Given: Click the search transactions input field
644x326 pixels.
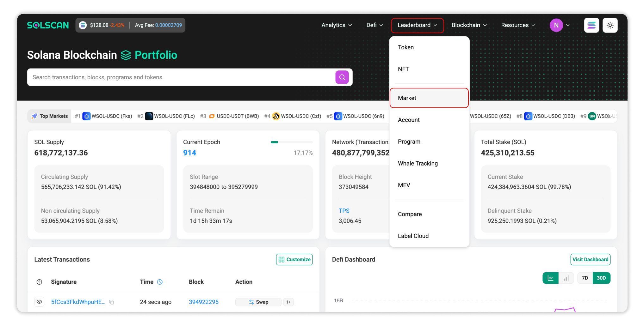Looking at the screenshot, I should [x=180, y=77].
